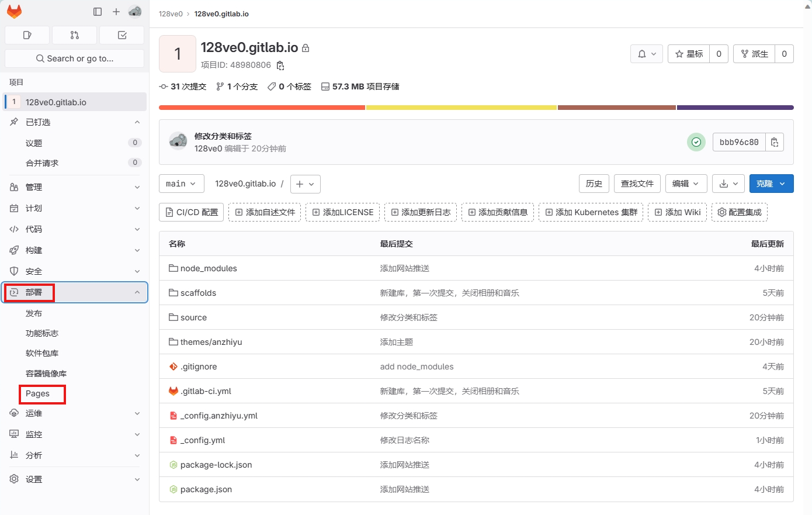The height and width of the screenshot is (515, 812).
Task: Open Pages under 部署 menu
Action: [x=75, y=393]
